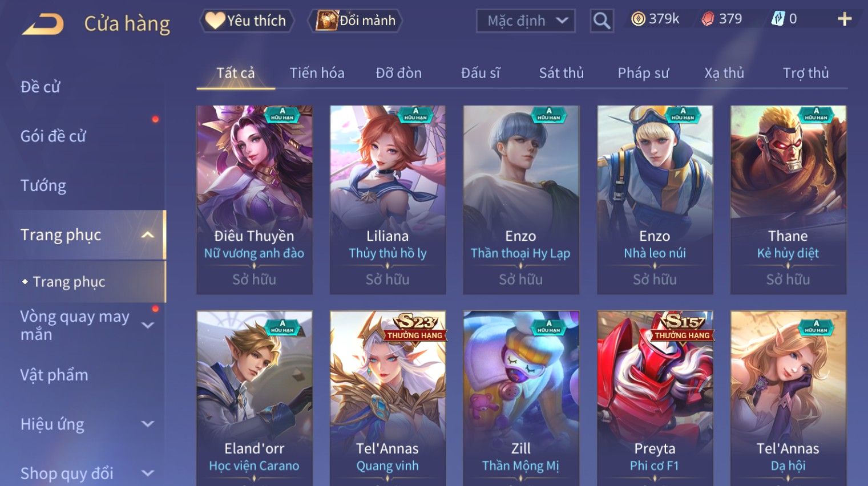Open Đổi mảnh fragment exchange chest
Screen dimensions: 868x486
356,21
